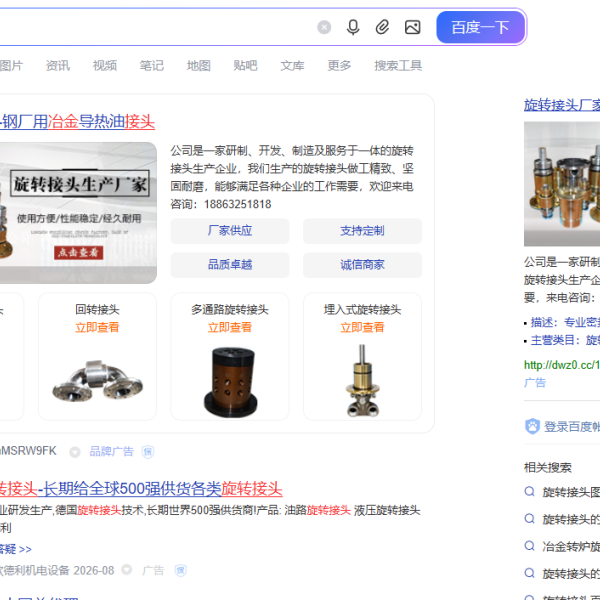The height and width of the screenshot is (600, 600).
Task: Attach a file using the paperclip icon
Action: tap(382, 27)
